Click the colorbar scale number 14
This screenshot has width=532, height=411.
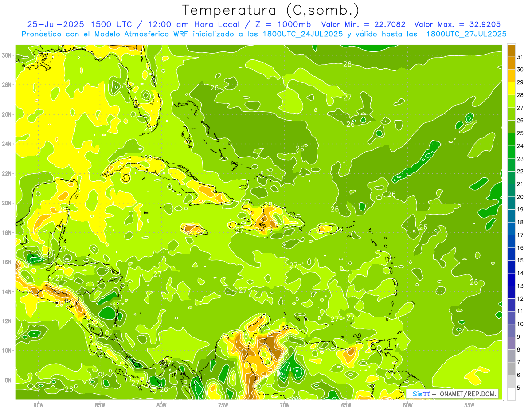[x=520, y=273]
